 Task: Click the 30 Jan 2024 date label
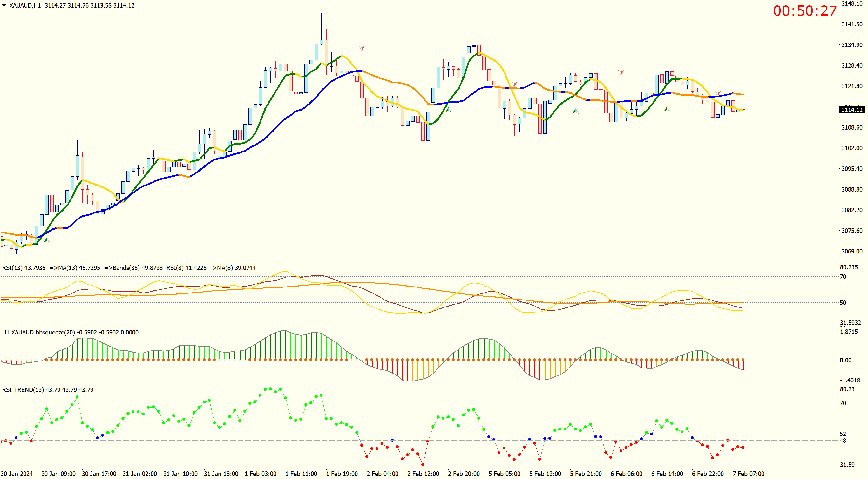[17, 474]
